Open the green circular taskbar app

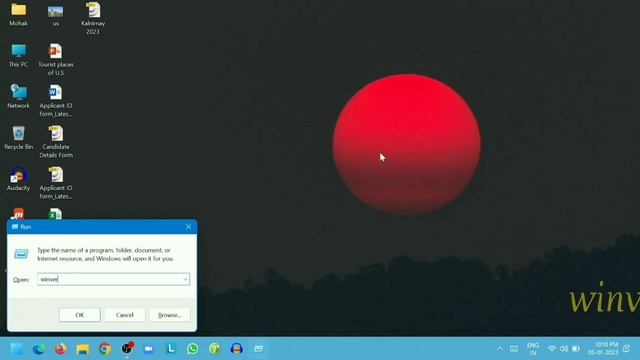tap(215, 349)
